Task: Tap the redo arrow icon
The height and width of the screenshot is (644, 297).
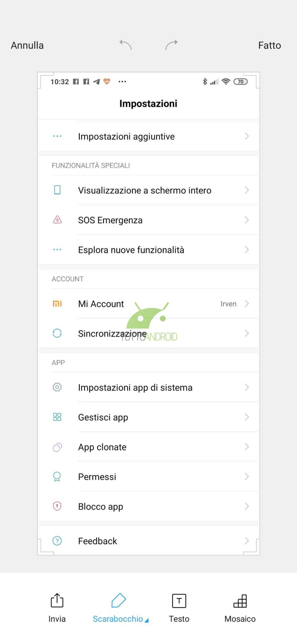Action: [x=171, y=45]
